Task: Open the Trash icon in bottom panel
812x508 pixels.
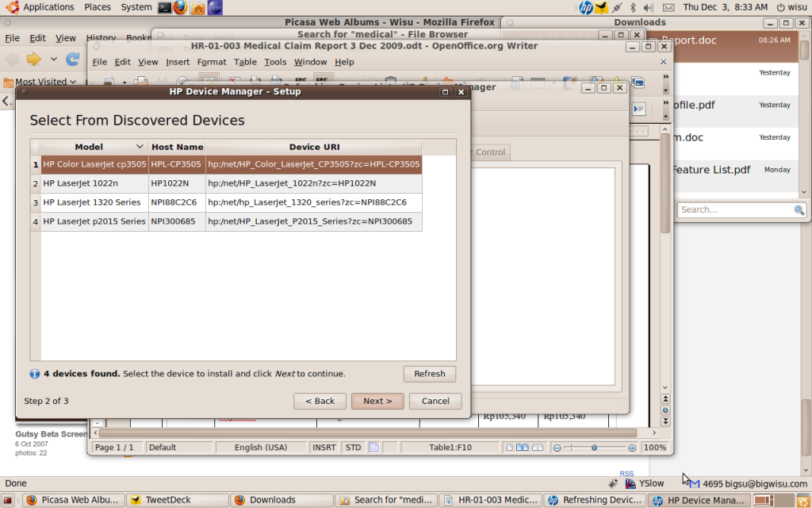Action: pyautogui.click(x=803, y=500)
